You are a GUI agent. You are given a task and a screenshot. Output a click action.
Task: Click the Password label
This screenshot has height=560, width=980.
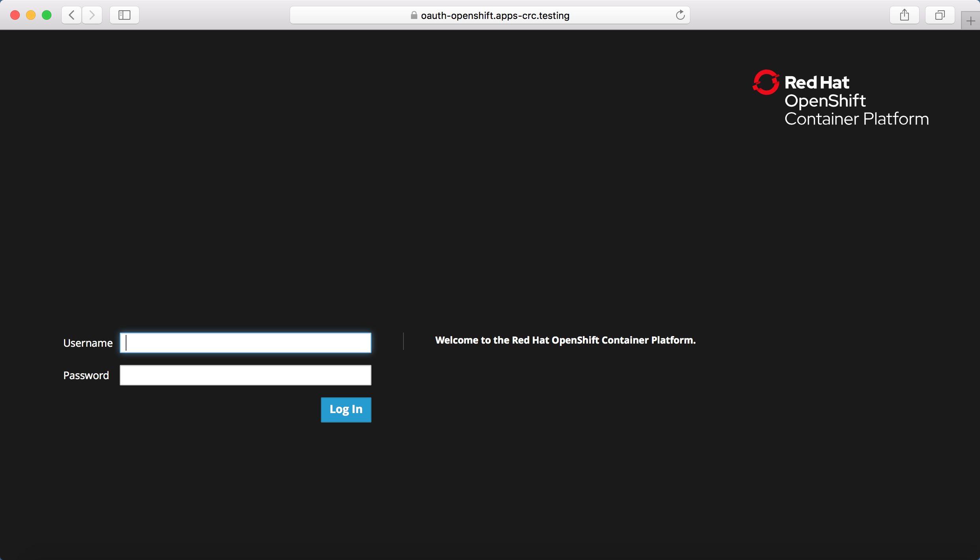coord(86,375)
